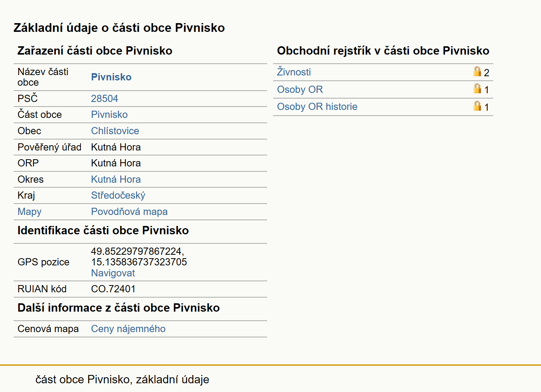Visit the Středočeský region link
Viewport: 541px width, 392px height.
[x=118, y=195]
